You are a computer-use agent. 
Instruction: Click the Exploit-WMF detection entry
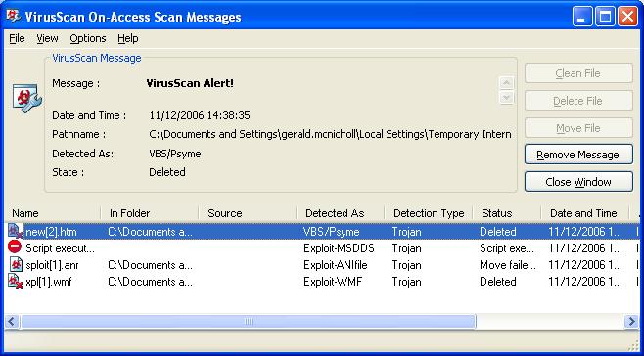click(x=333, y=282)
